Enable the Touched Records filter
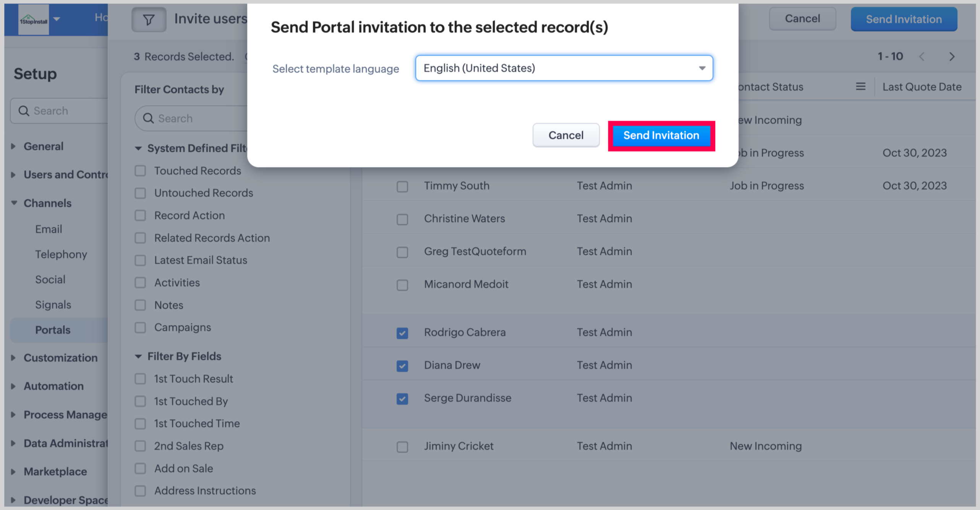 coord(140,171)
